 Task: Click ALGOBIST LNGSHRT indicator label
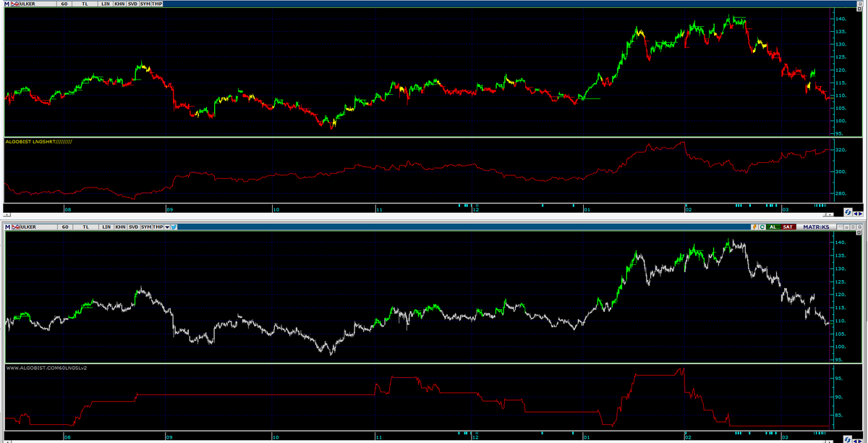(39, 142)
